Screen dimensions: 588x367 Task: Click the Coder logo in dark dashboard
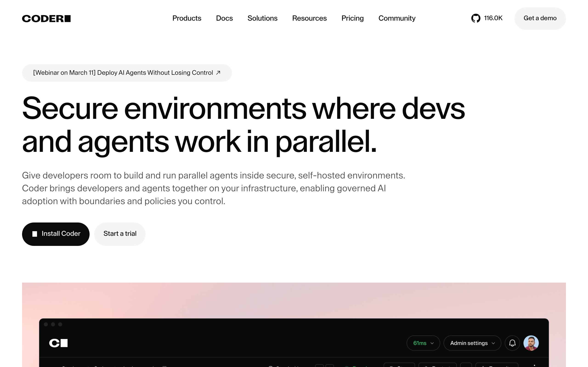[x=58, y=343]
